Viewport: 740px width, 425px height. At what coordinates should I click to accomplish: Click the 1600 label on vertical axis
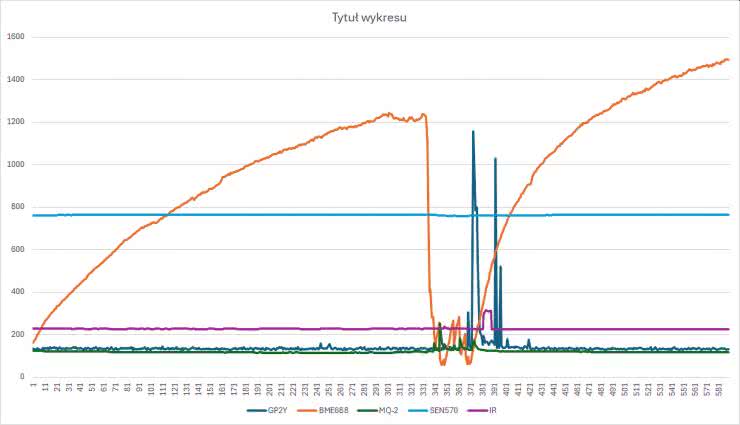coord(15,37)
